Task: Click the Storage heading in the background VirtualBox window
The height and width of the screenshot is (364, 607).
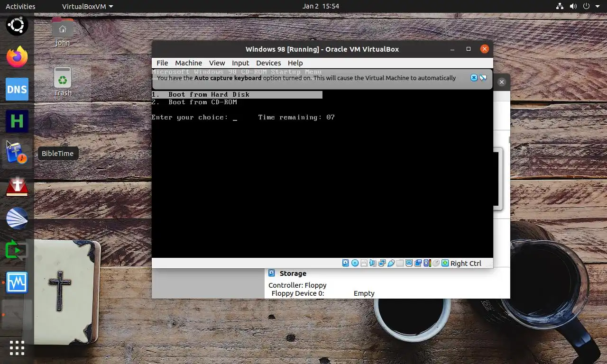Action: [293, 273]
